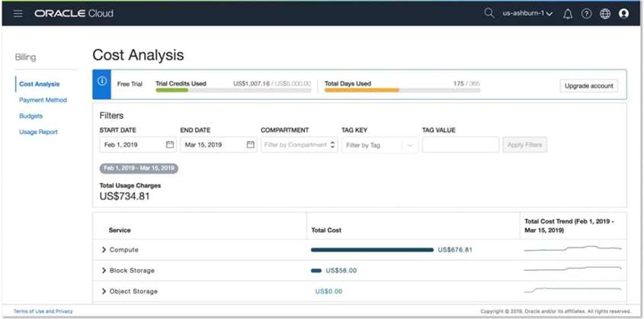Click the Object Storage cost trend sparkline
This screenshot has height=319, width=644.
(x=573, y=290)
